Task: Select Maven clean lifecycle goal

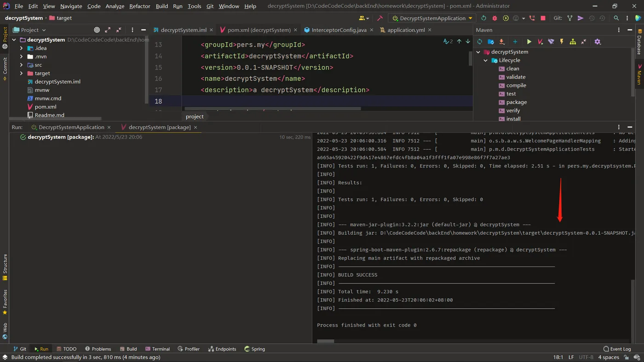Action: (x=512, y=68)
